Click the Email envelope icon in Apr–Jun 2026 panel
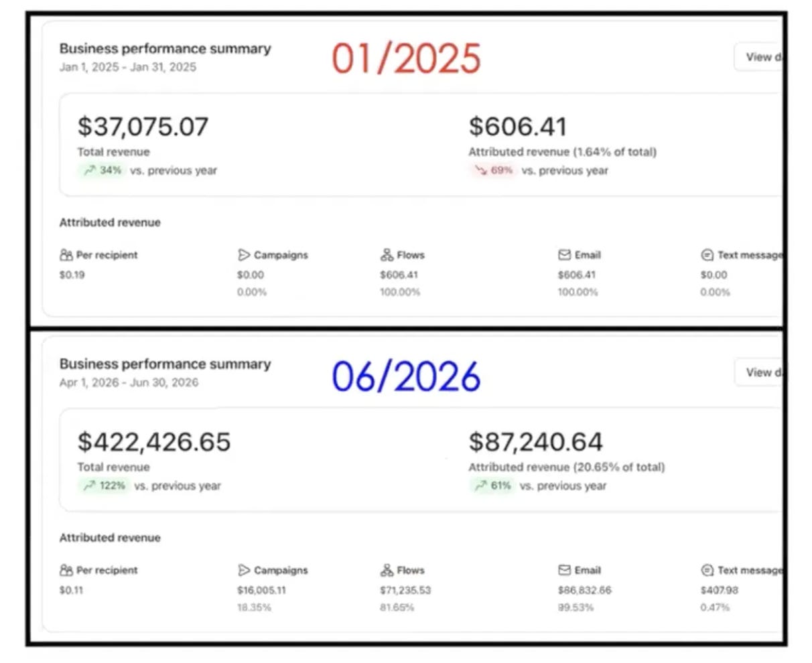 [x=564, y=571]
